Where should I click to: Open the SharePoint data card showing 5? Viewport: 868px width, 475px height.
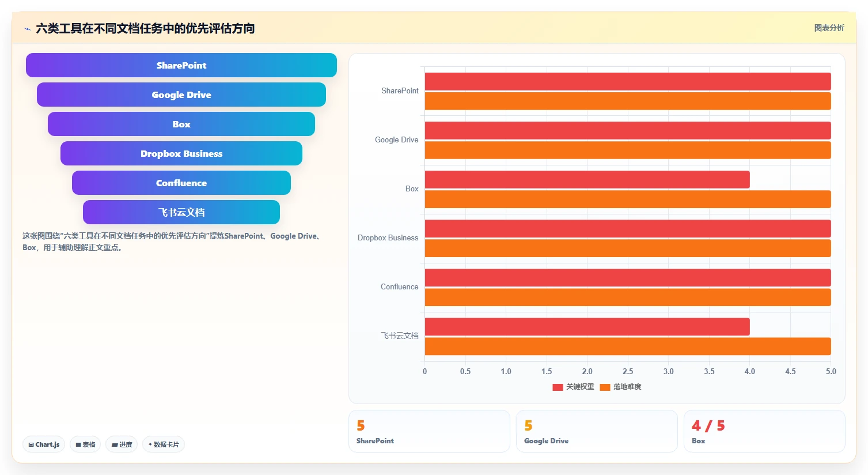tap(429, 431)
